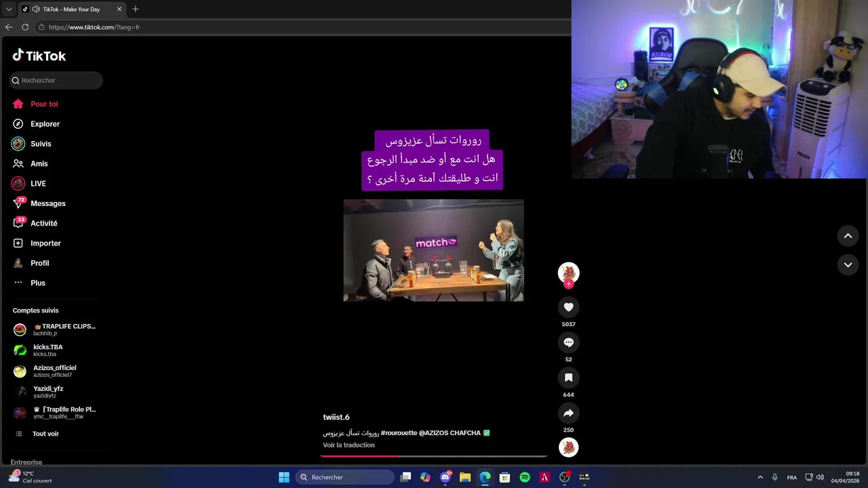Click the Entreprise footer link
Viewport: 868px width, 488px height.
(x=26, y=462)
